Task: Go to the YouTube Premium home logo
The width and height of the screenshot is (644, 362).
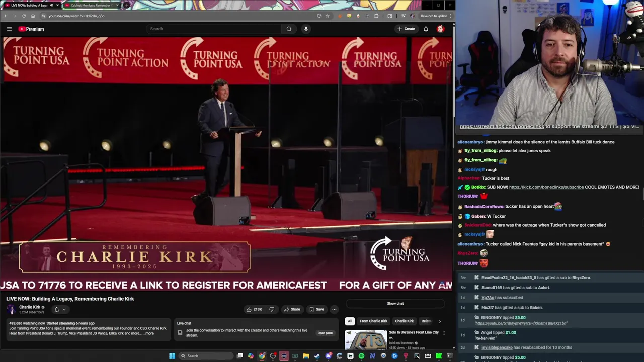Action: tap(31, 29)
